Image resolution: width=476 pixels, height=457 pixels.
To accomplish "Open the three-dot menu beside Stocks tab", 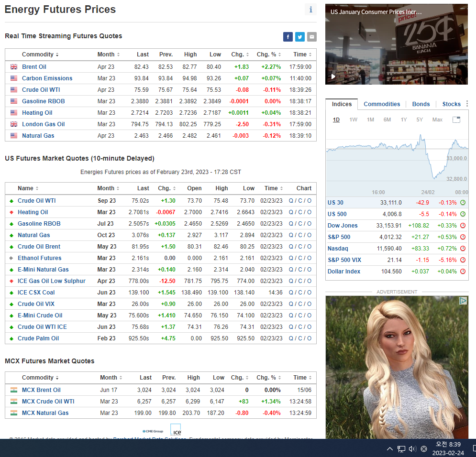I will [467, 104].
